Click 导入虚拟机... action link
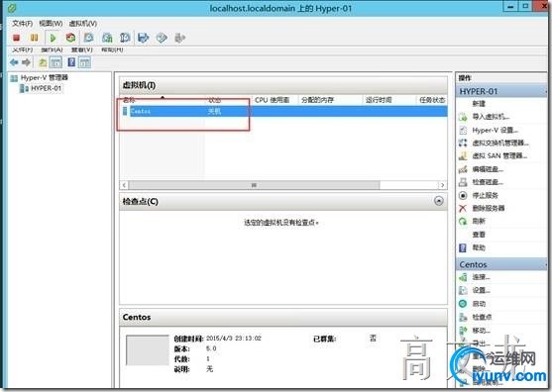This screenshot has width=552, height=392. [491, 117]
